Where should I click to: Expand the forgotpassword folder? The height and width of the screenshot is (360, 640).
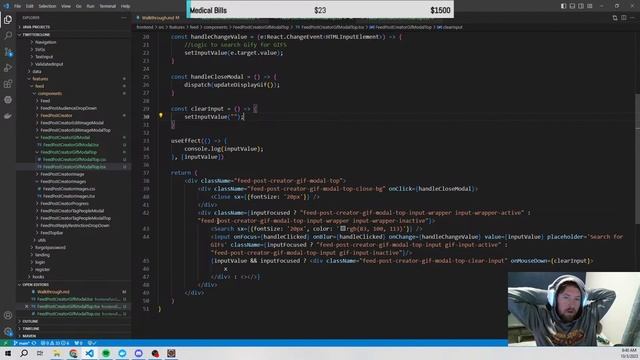coord(50,247)
